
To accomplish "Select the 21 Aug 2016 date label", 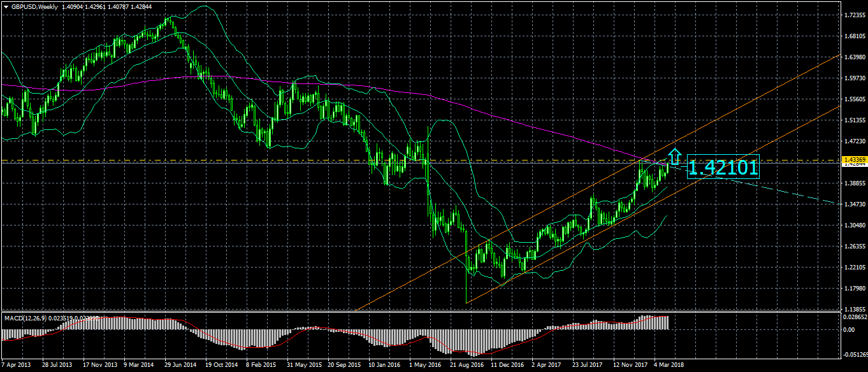I will tap(466, 366).
